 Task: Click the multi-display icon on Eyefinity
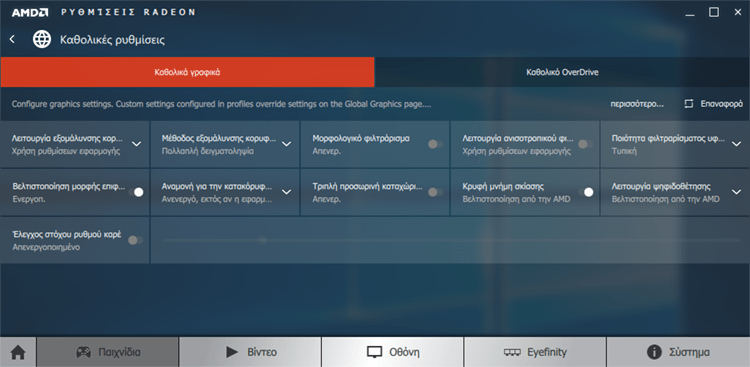512,353
